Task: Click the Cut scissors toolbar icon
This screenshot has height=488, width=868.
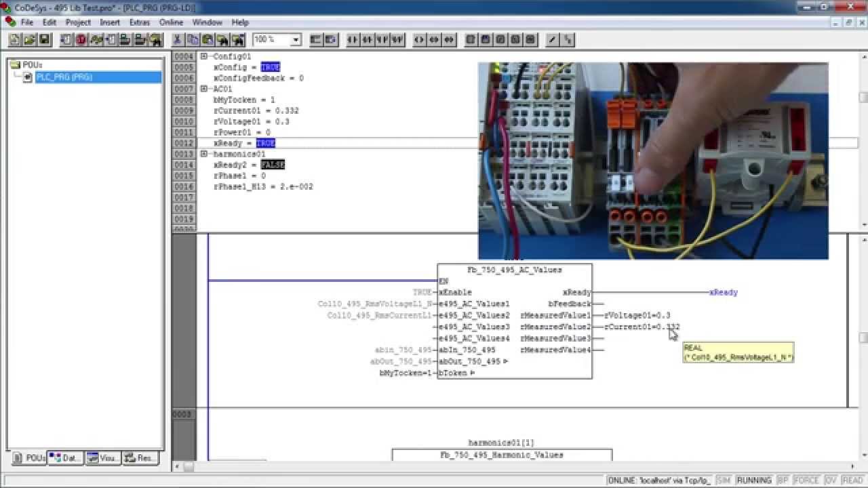Action: tap(177, 40)
